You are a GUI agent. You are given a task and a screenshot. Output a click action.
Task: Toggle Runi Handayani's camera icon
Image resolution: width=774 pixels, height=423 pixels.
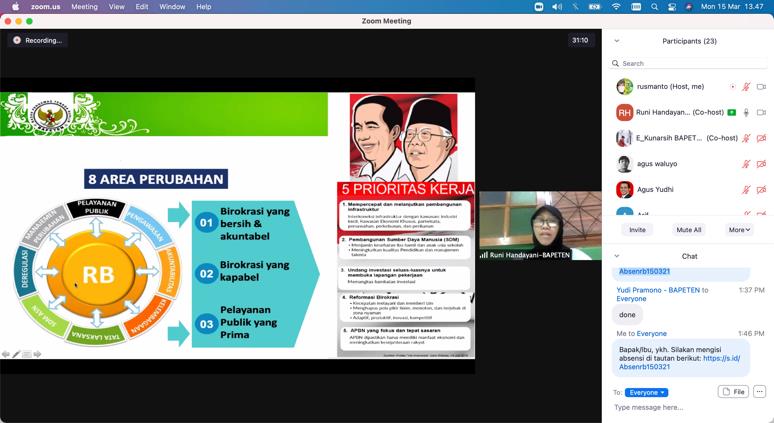point(761,113)
